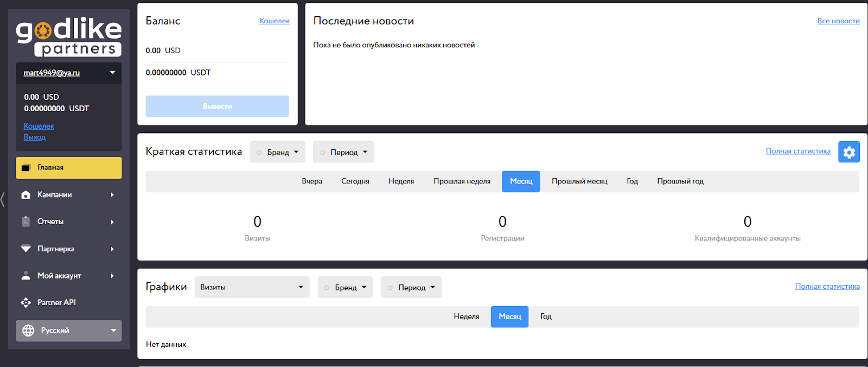Click the Партнерка funnel icon
This screenshot has width=868, height=367.
point(25,249)
